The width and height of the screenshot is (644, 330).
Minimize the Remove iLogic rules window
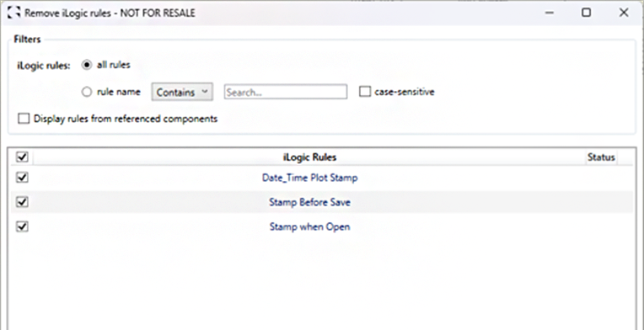tap(549, 13)
